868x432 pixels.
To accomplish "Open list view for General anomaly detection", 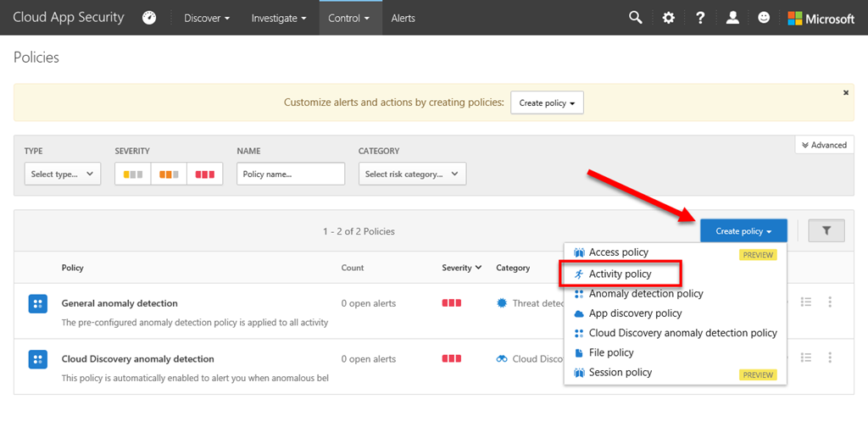I will [806, 302].
